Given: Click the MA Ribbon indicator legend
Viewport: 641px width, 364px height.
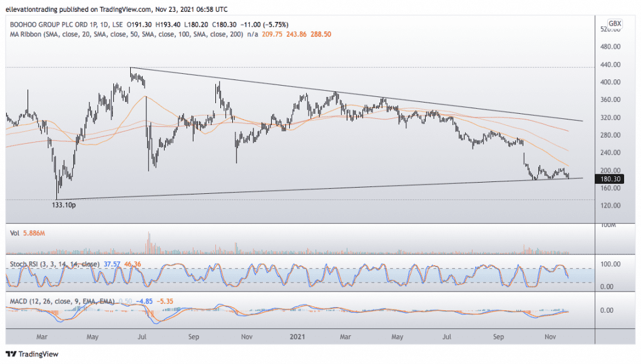Looking at the screenshot, I should [126, 34].
